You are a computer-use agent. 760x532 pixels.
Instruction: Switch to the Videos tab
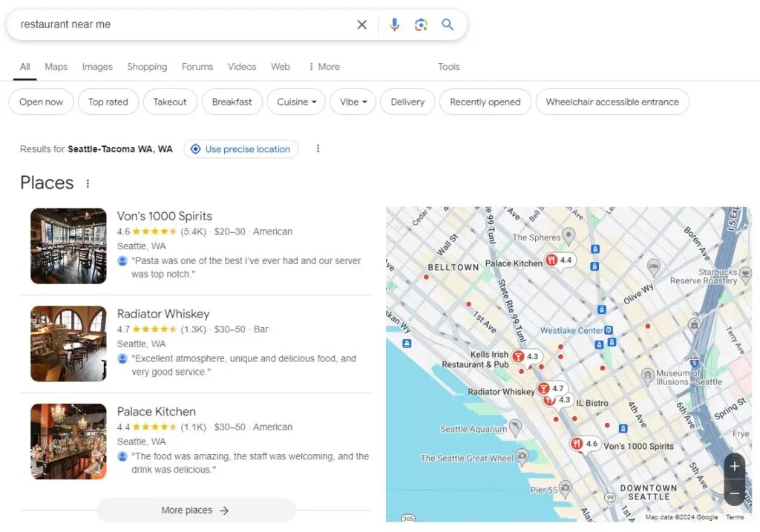click(x=242, y=67)
